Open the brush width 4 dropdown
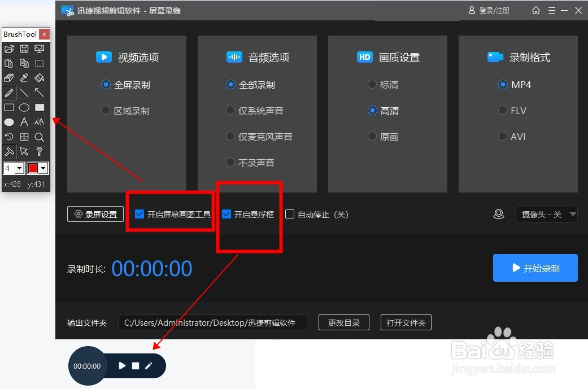588x389 pixels. point(20,168)
